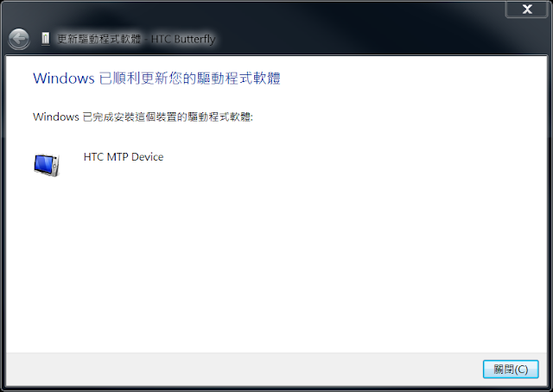Click the back arrow button
This screenshot has height=392, width=553.
[x=19, y=39]
